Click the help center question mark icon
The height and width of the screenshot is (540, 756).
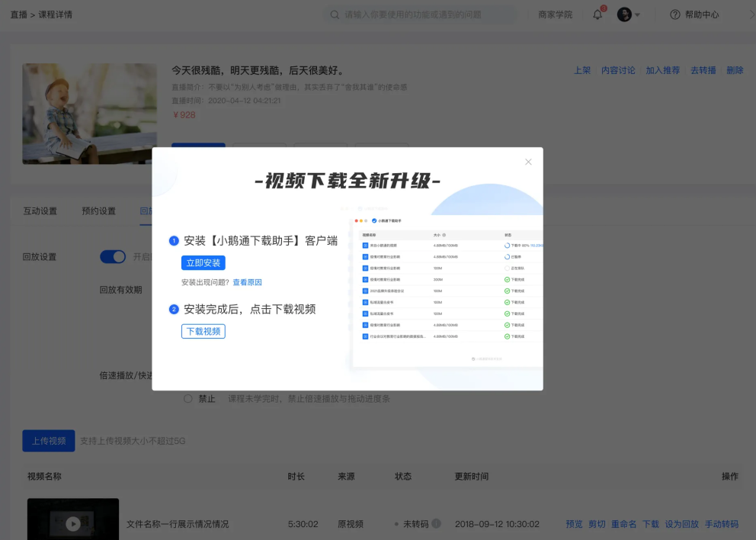point(674,14)
